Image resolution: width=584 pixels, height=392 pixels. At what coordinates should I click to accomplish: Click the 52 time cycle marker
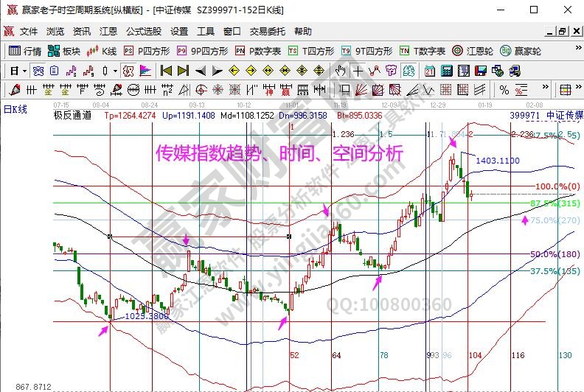[294, 355]
